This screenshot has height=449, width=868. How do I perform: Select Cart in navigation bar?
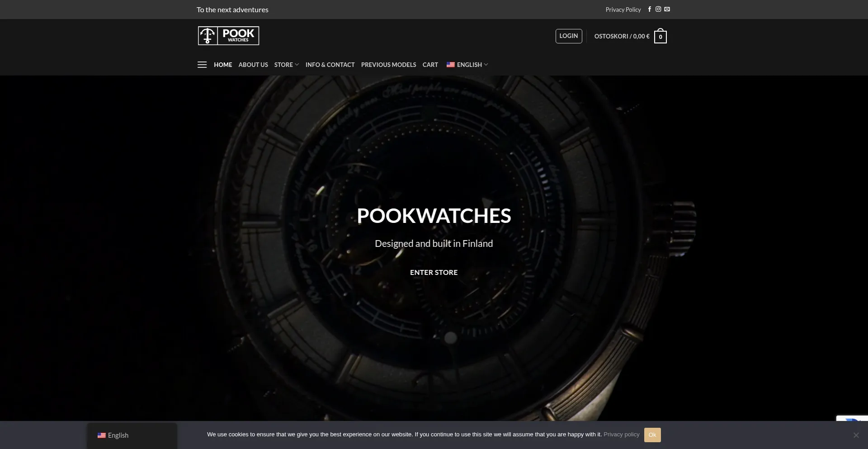pyautogui.click(x=430, y=65)
